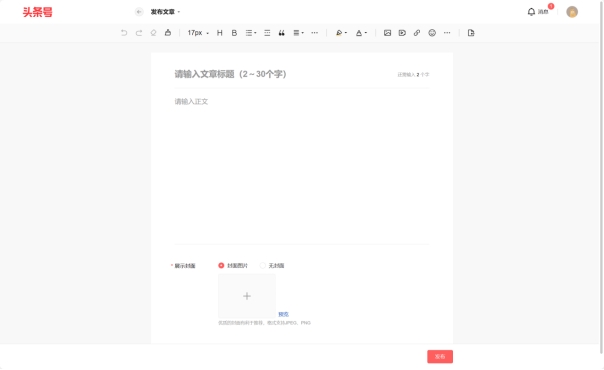Apply blockquote with the quote icon

[282, 33]
